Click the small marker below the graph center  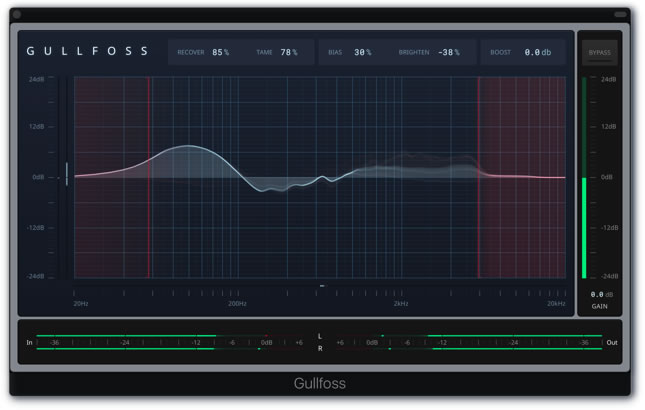(x=322, y=285)
